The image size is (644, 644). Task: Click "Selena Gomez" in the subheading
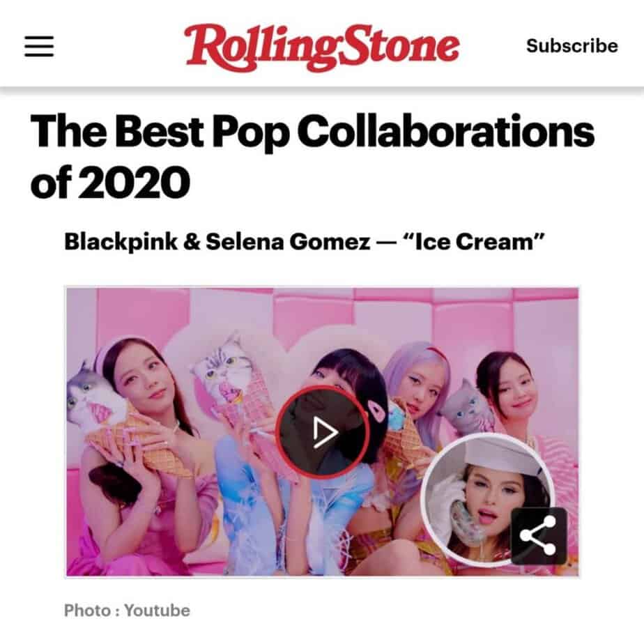(x=288, y=241)
